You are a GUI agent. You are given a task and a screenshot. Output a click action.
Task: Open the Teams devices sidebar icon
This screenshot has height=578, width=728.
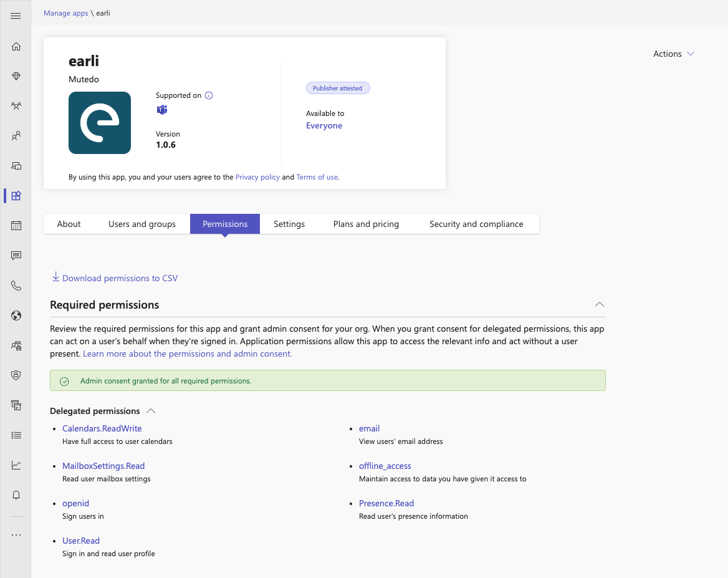[16, 166]
